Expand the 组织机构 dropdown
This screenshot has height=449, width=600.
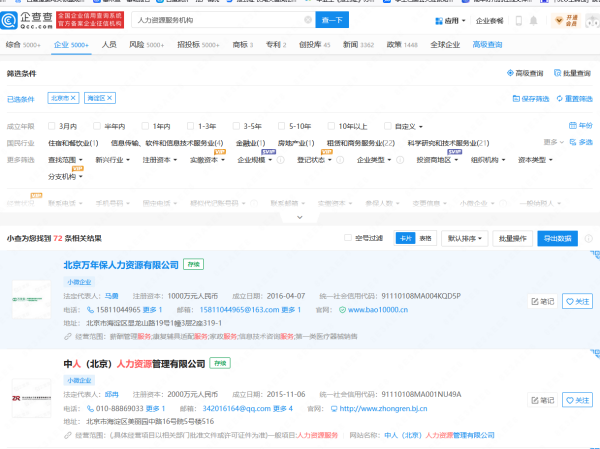pos(488,160)
